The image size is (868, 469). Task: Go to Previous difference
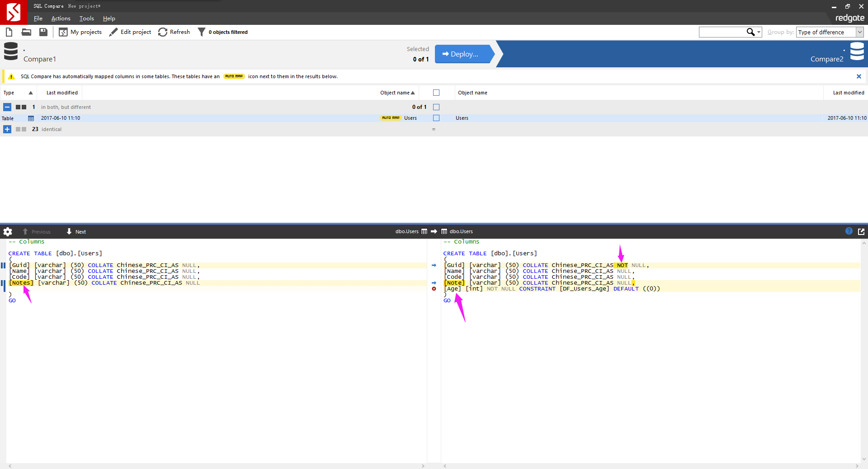(37, 232)
